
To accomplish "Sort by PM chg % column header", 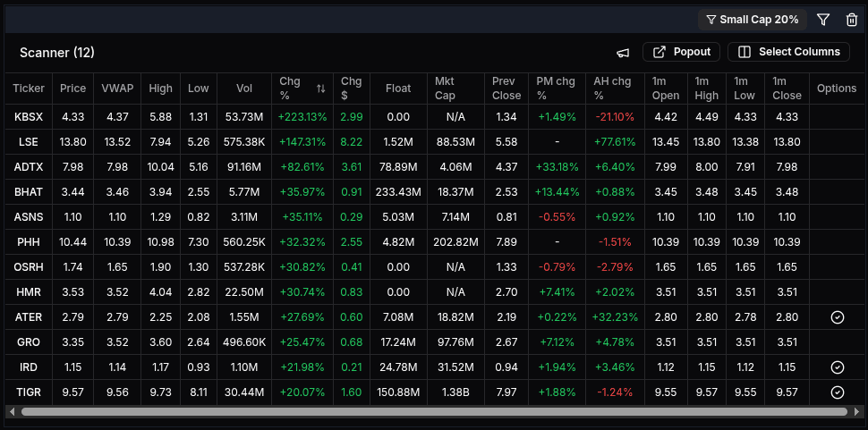I will (557, 89).
